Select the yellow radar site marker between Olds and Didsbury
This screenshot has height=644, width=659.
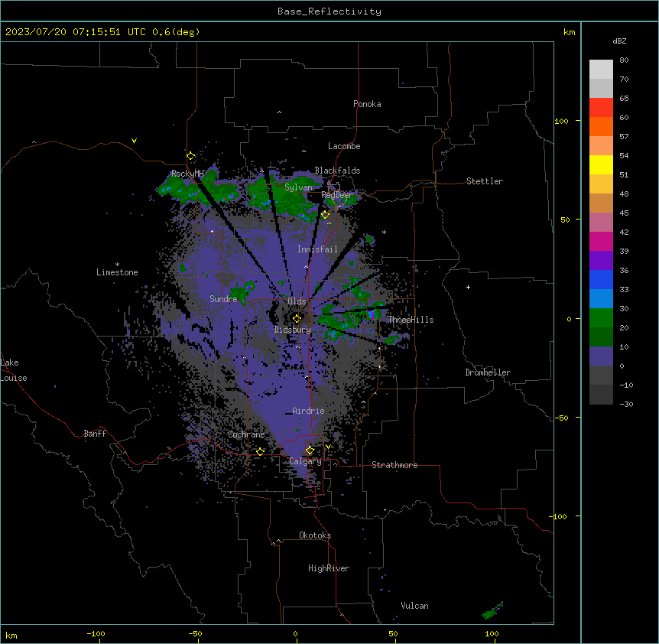(297, 318)
